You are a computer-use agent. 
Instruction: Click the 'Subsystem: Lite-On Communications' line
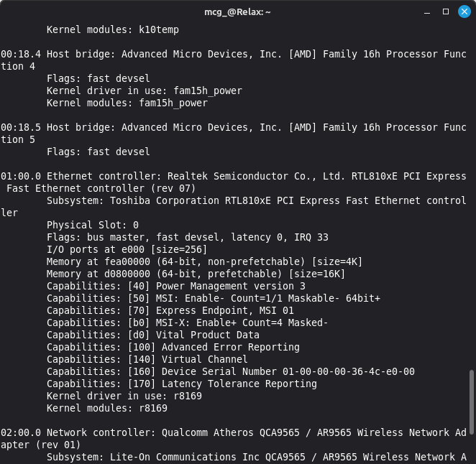tap(257, 457)
